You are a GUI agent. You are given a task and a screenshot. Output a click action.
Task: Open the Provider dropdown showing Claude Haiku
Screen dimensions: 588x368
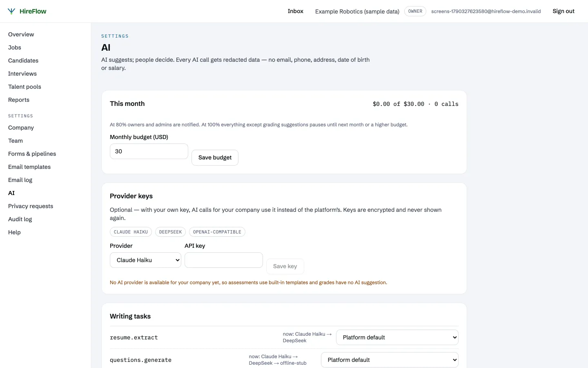(145, 260)
